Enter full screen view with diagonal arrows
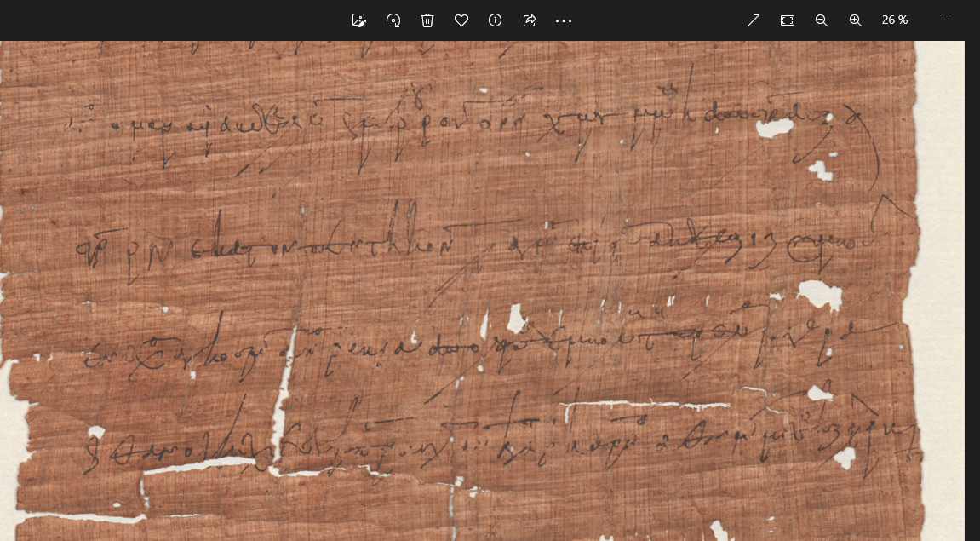 click(x=754, y=20)
